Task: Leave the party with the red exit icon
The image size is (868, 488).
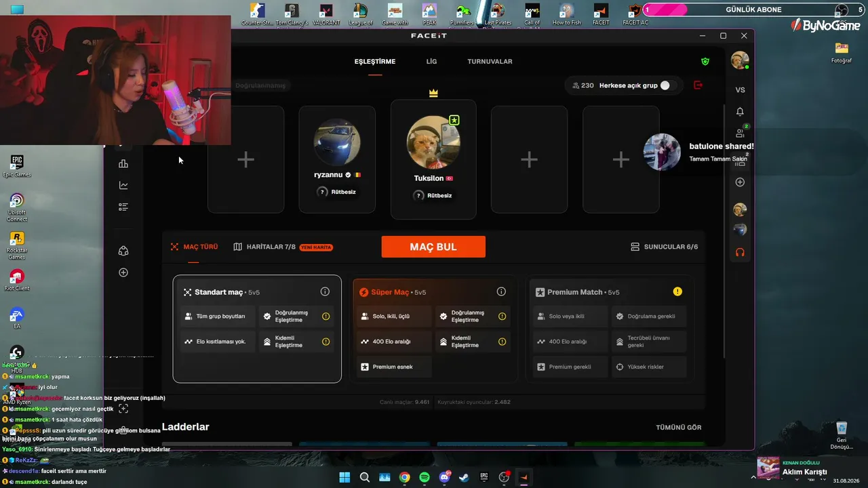Action: tap(698, 85)
